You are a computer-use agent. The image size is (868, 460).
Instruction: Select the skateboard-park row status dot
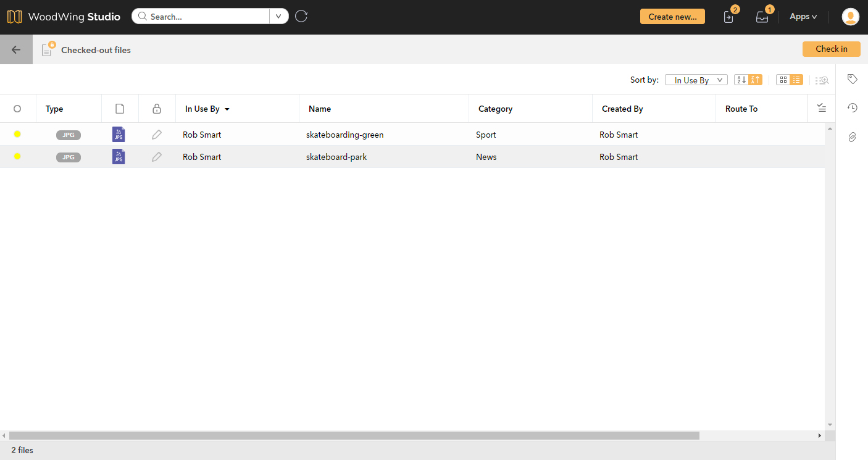click(x=17, y=156)
